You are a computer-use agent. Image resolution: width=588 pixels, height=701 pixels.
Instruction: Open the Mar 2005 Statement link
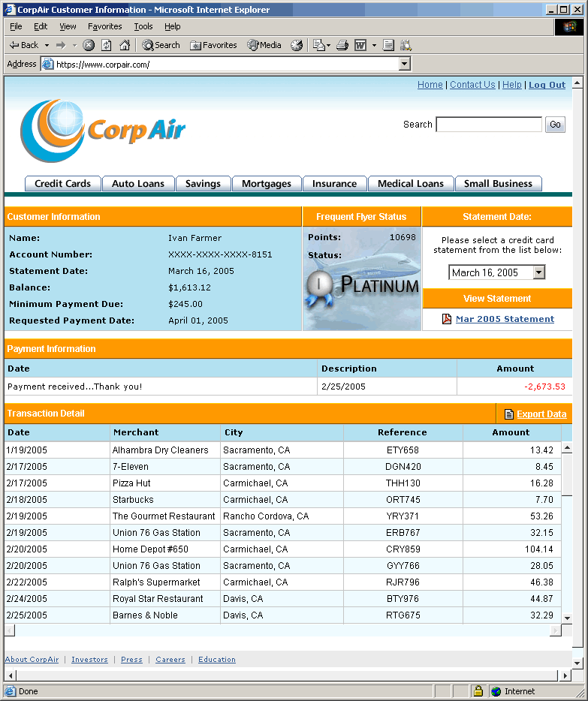coord(505,319)
